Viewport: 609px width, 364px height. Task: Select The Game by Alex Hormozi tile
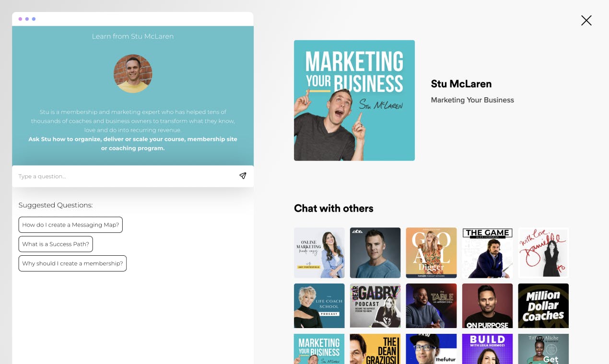point(488,253)
